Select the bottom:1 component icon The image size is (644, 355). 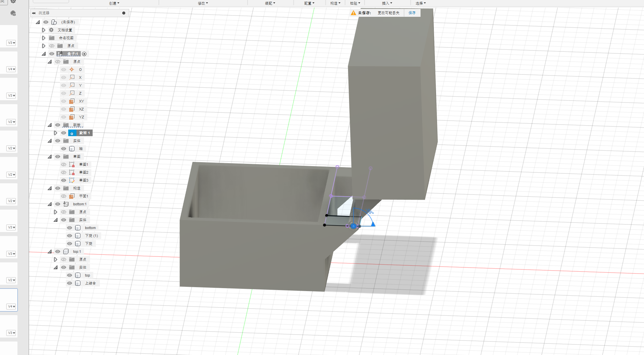[66, 204]
